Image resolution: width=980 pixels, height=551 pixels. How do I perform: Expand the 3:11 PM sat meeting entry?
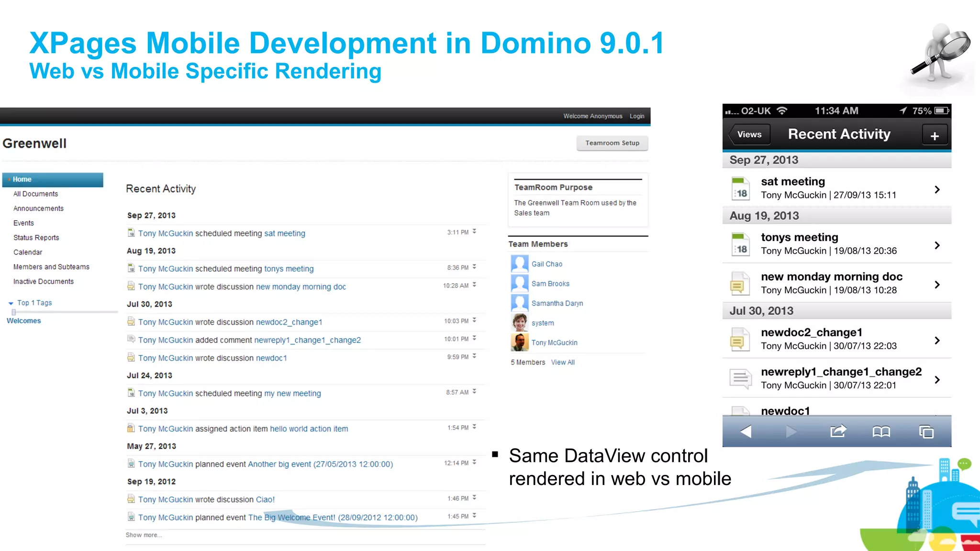tap(474, 231)
